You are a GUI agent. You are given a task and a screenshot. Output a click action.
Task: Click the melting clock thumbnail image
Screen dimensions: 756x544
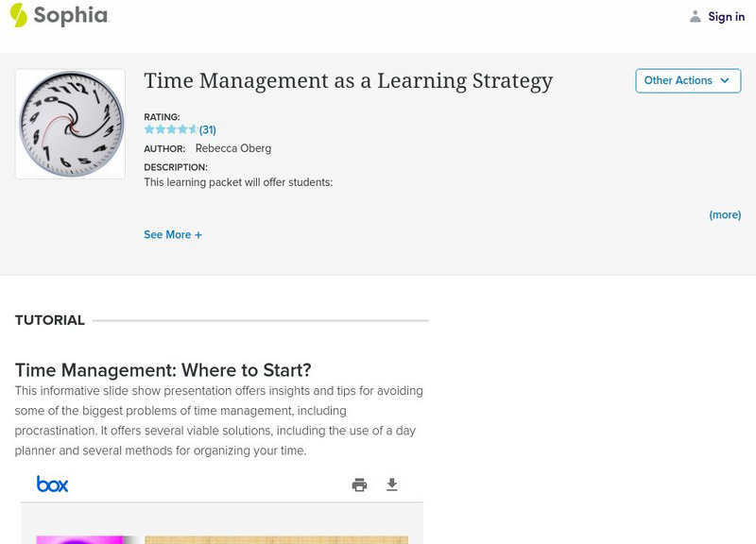coord(70,123)
